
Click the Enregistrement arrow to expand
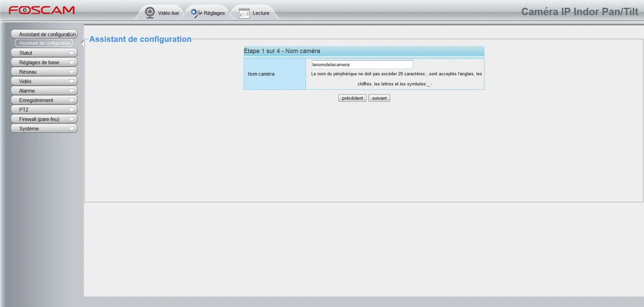pyautogui.click(x=71, y=100)
